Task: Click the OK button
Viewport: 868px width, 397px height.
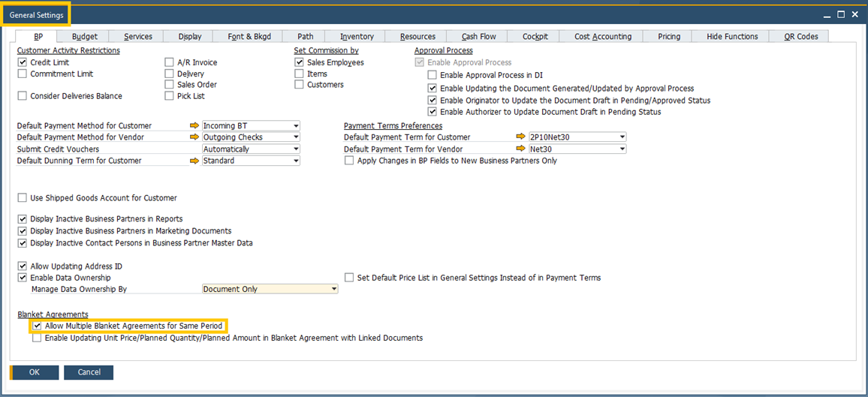Action: pos(35,372)
